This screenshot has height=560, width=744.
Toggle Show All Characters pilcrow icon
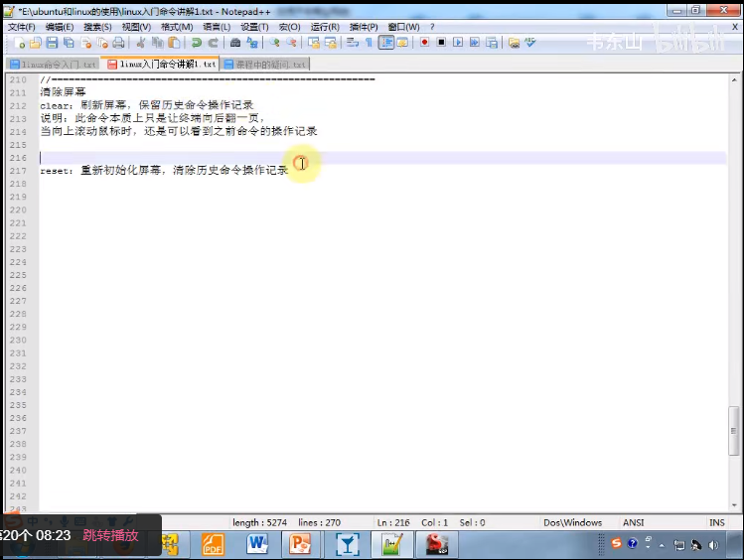pyautogui.click(x=369, y=43)
